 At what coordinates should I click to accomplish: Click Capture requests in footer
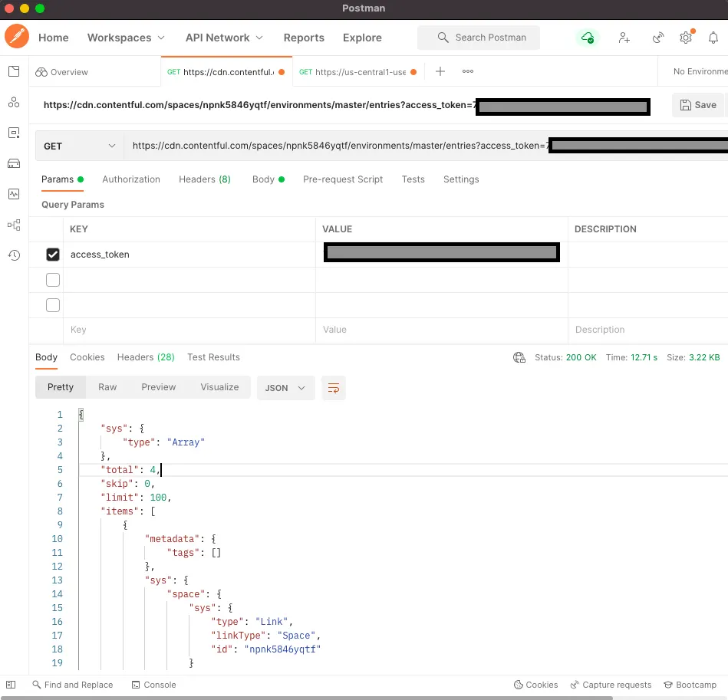[x=611, y=685]
